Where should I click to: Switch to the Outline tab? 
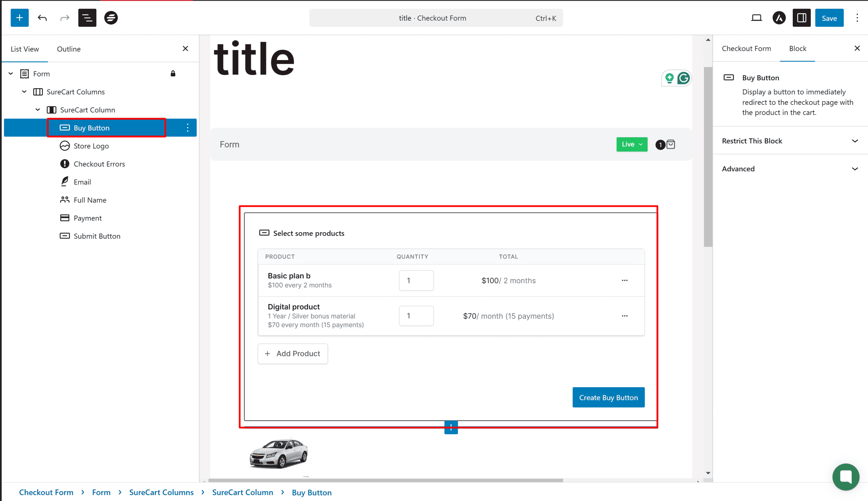[68, 49]
